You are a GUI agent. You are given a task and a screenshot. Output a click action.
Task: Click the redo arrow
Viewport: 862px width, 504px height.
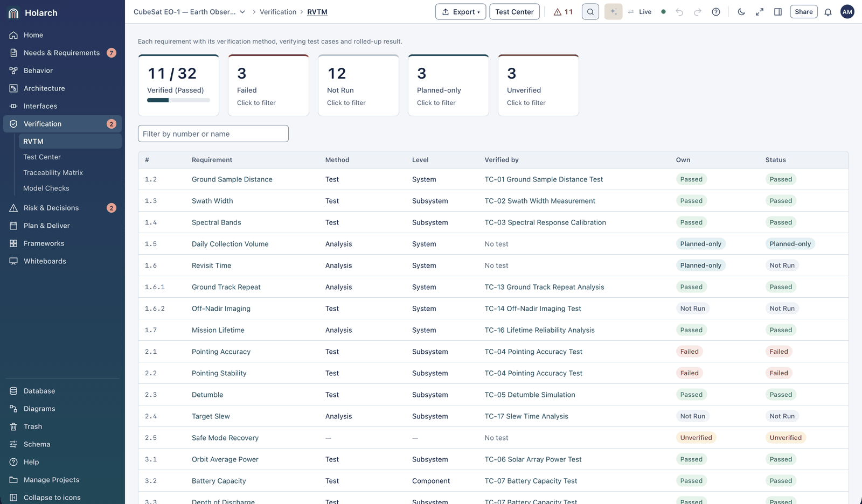pos(698,12)
